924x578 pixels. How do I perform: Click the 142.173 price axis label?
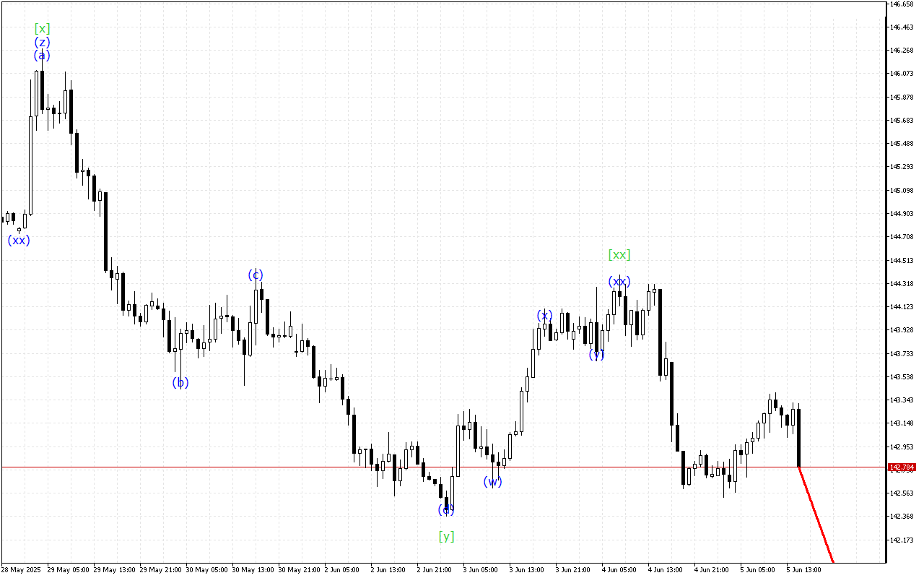pyautogui.click(x=902, y=540)
